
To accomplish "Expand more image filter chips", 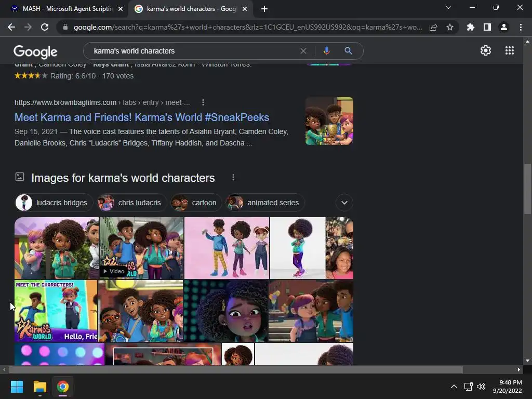I will pos(344,203).
